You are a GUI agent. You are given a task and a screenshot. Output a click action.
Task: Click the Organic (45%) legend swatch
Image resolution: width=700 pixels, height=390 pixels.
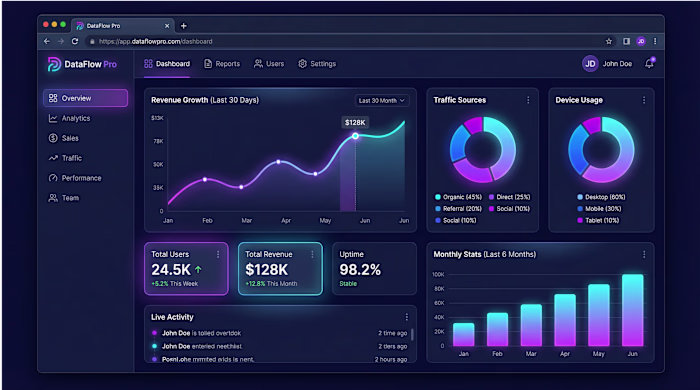click(x=438, y=197)
